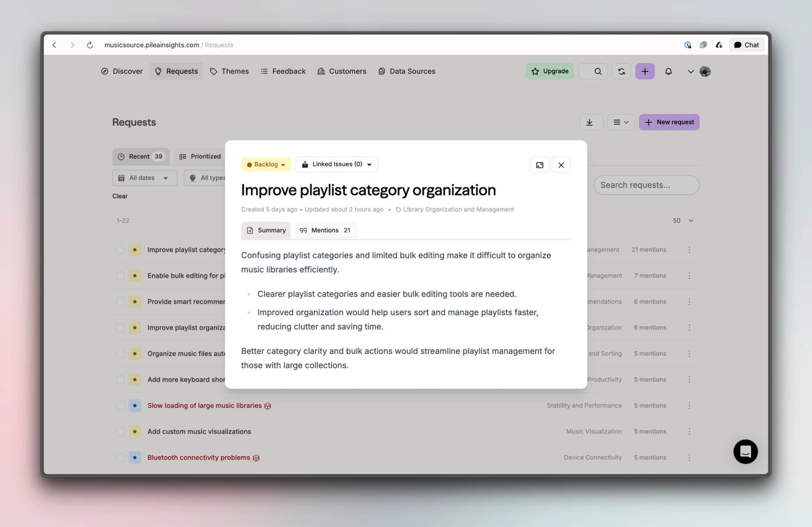Check the Organize music files row checkbox
This screenshot has width=812, height=527.
120,354
